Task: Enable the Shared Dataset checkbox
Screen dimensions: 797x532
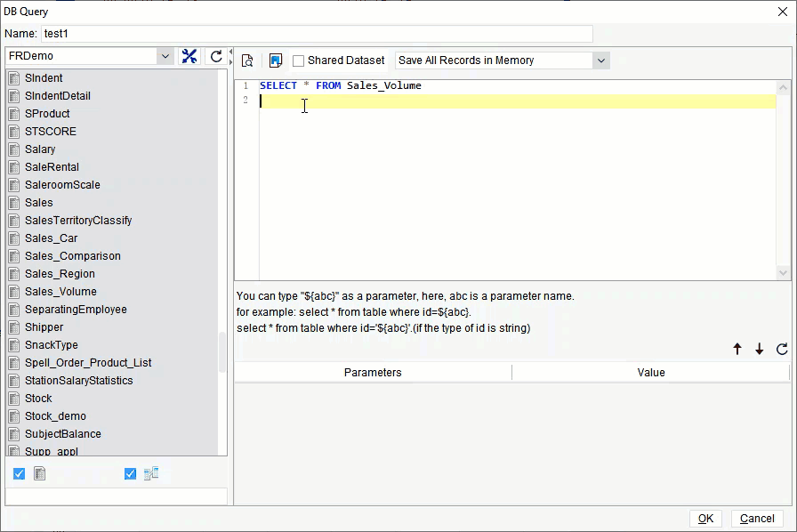Action: (x=297, y=60)
